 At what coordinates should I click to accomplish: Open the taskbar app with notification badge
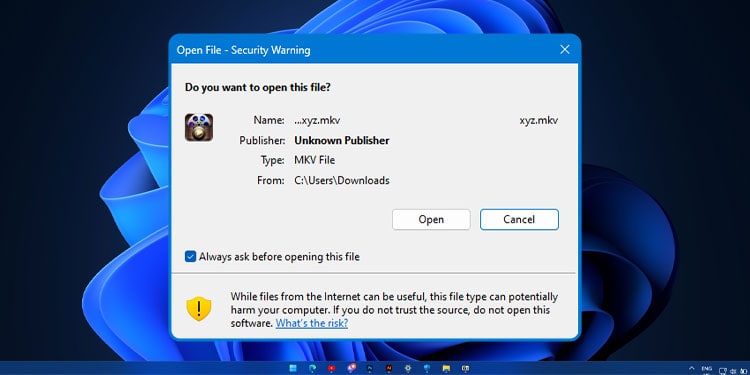coord(352,367)
